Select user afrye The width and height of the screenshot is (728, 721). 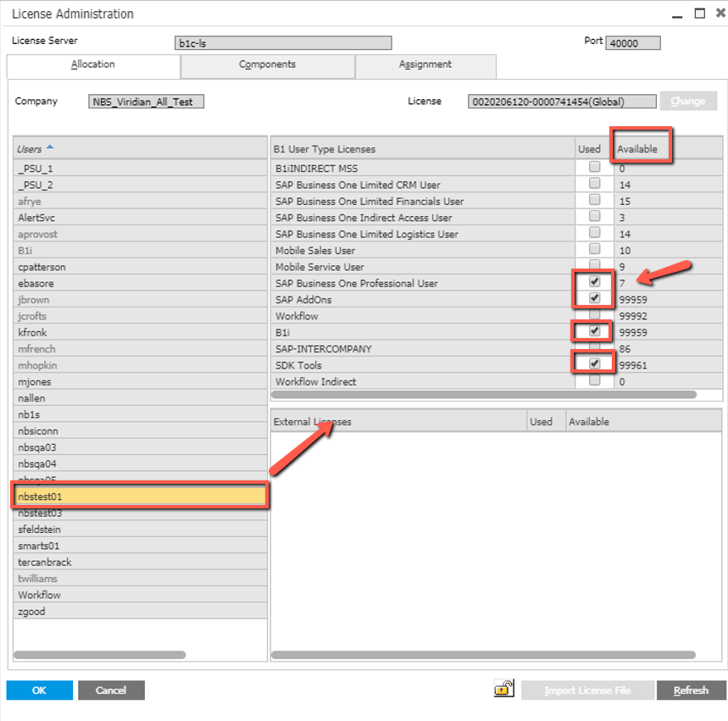[x=140, y=201]
